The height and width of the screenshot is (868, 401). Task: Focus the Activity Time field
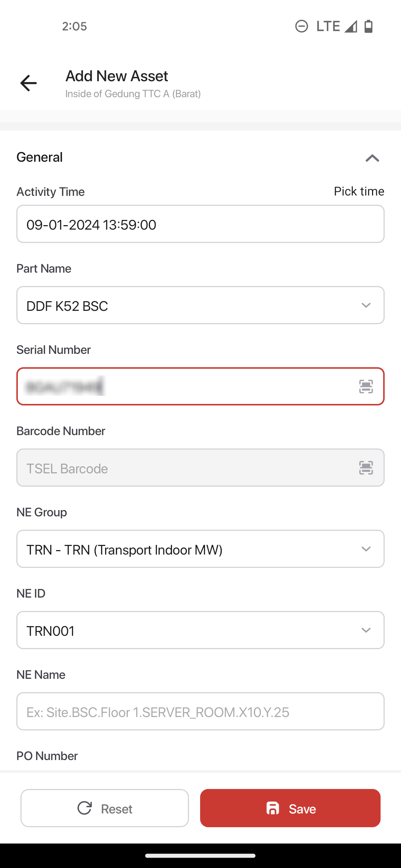(200, 224)
